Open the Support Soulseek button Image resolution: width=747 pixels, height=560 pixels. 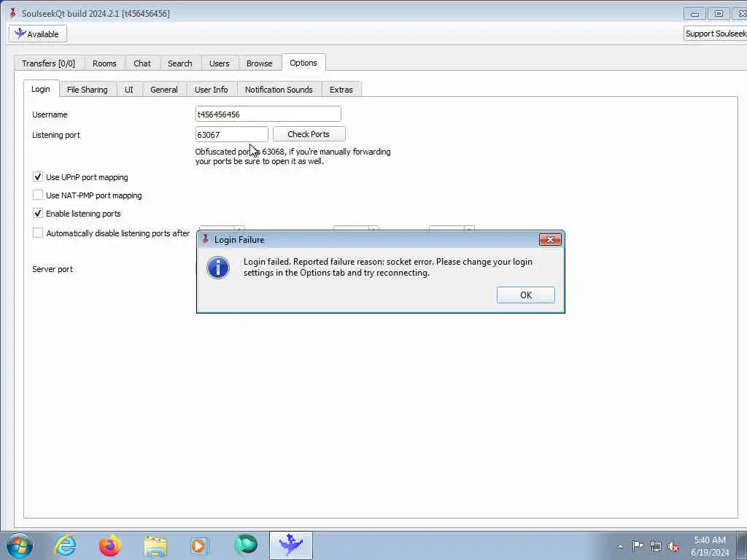[x=716, y=34]
